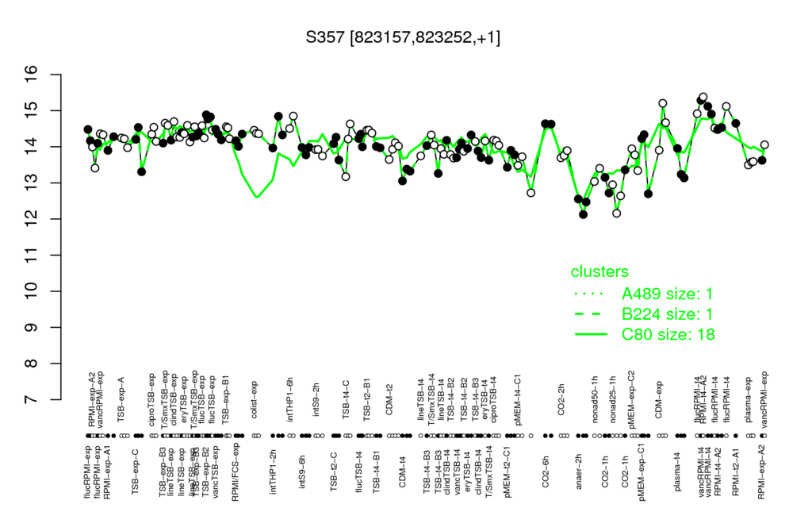Click the y-axis tick label 14

(x=32, y=147)
